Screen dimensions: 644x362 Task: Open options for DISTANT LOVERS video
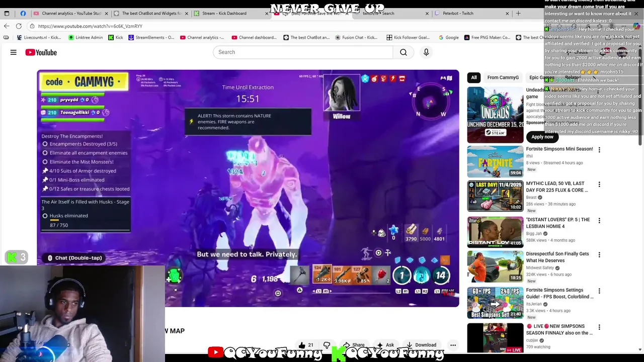click(599, 221)
